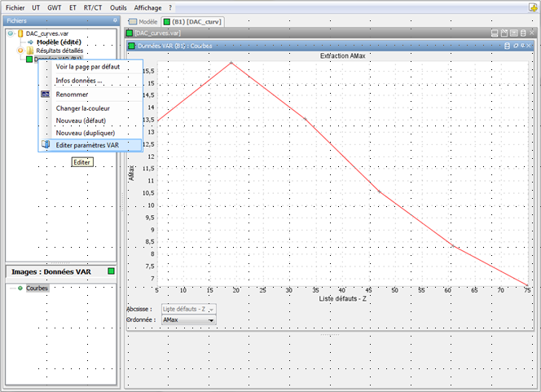Click the Liste défauts - Z axis label

click(x=342, y=298)
